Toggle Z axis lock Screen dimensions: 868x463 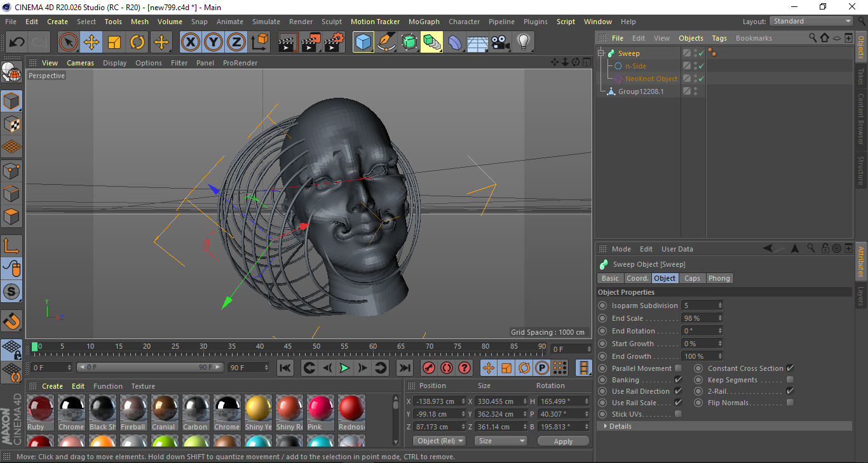tap(236, 43)
